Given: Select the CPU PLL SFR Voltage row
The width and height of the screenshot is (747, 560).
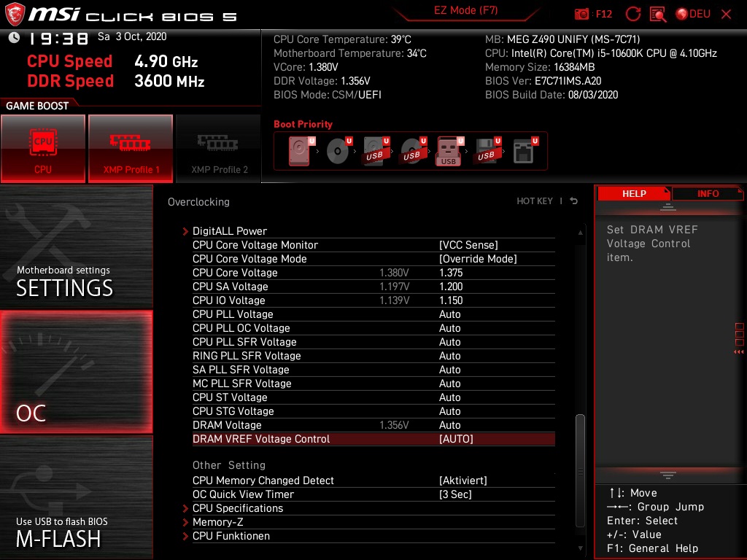Looking at the screenshot, I should pos(373,342).
